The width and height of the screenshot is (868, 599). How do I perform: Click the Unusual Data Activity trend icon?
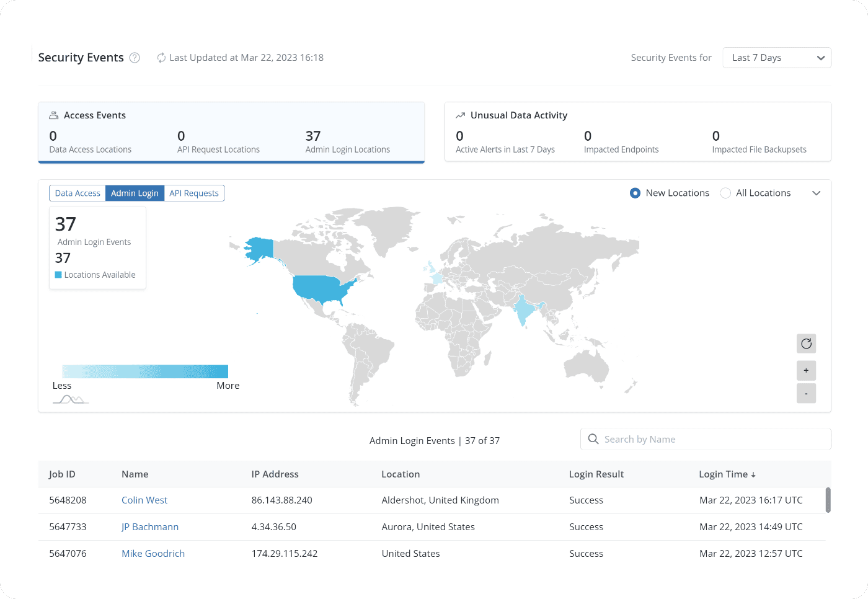click(x=460, y=115)
